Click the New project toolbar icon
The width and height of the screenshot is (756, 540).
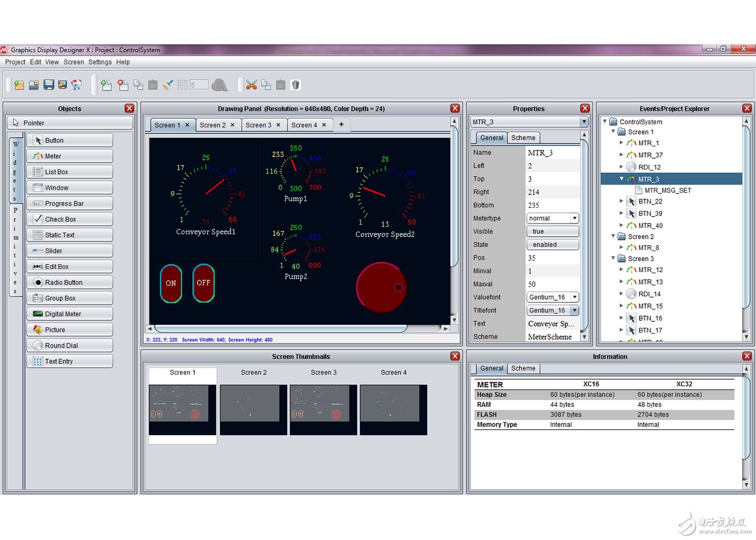click(x=19, y=85)
